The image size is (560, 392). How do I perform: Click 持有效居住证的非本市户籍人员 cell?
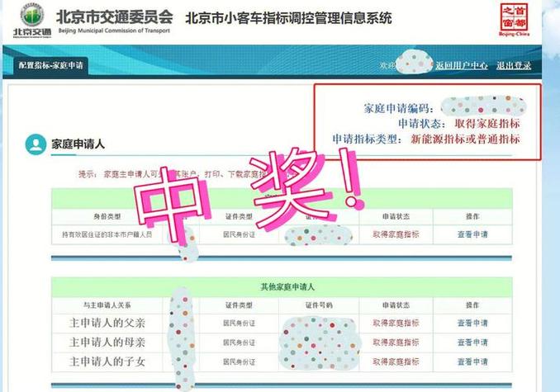click(x=107, y=234)
